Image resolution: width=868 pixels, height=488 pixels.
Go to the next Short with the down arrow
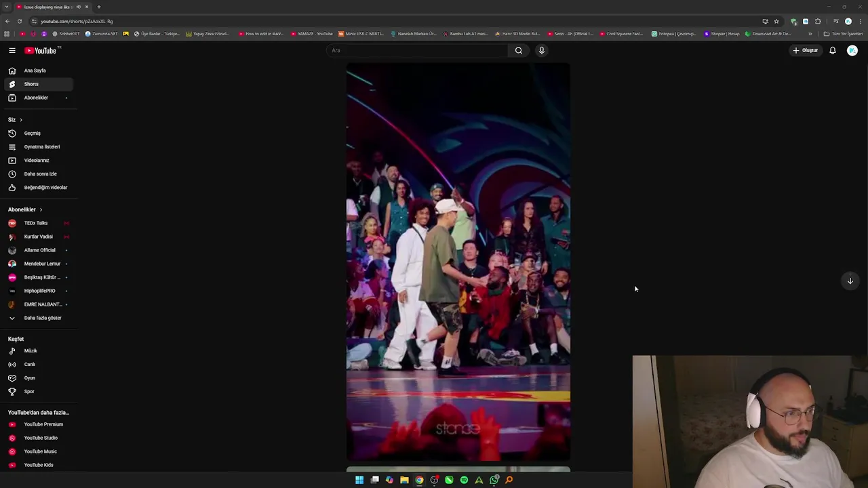pyautogui.click(x=850, y=281)
